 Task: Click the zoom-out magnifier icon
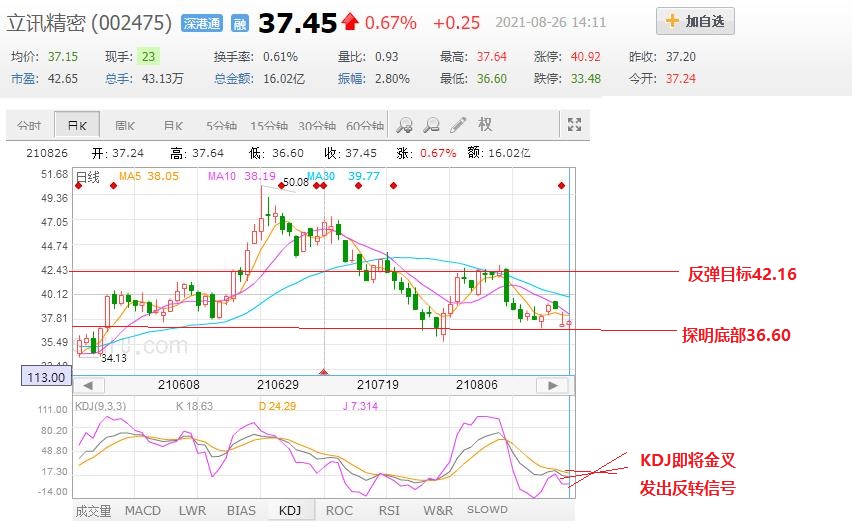tap(431, 125)
